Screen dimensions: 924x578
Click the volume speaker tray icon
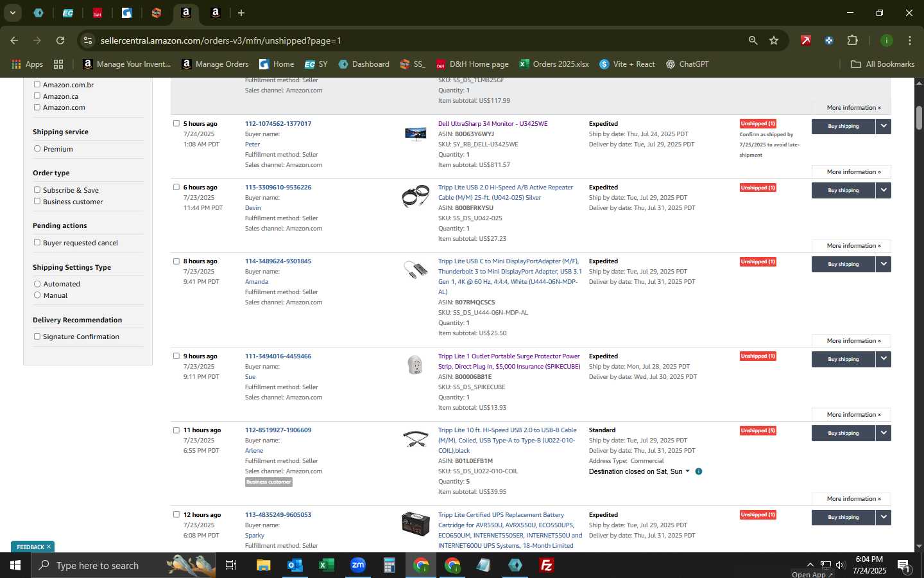click(841, 565)
